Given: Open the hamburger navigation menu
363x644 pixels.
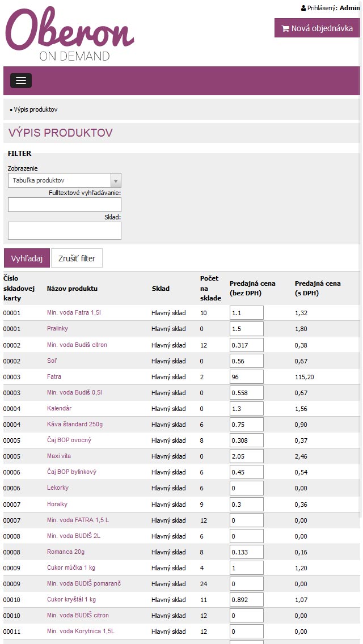Looking at the screenshot, I should click(x=21, y=80).
